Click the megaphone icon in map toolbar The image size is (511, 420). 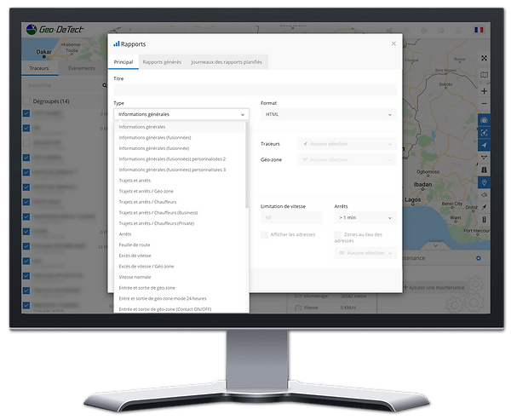click(x=484, y=195)
